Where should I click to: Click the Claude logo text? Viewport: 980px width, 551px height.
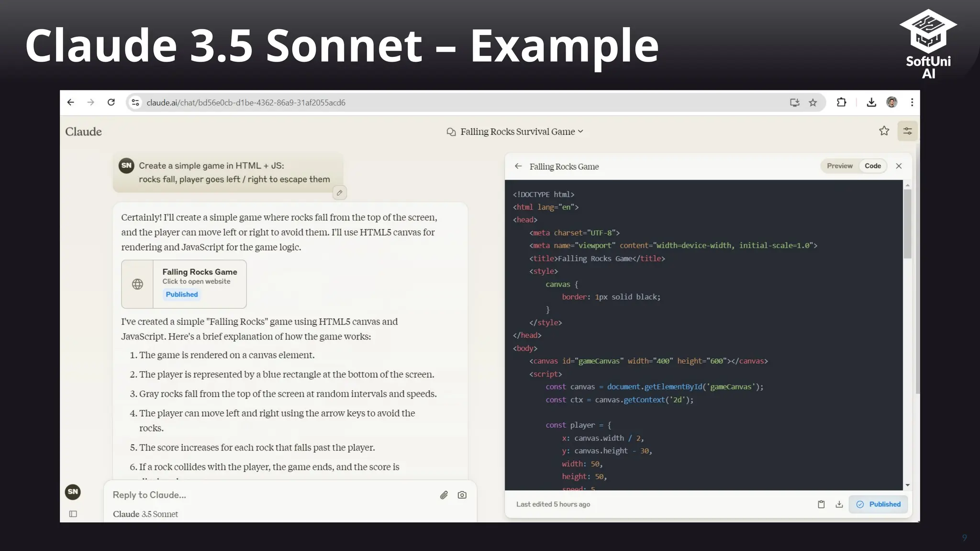84,132
